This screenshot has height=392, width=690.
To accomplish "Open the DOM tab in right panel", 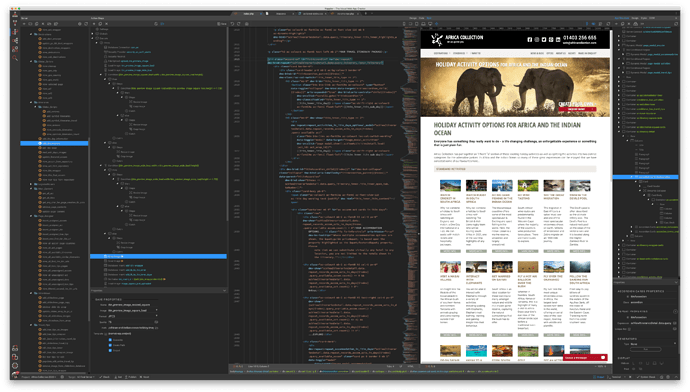I will point(652,18).
